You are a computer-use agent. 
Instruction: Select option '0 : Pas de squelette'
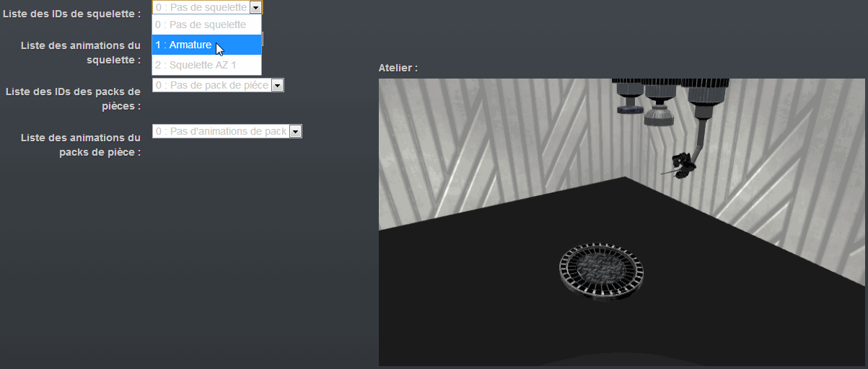[206, 25]
